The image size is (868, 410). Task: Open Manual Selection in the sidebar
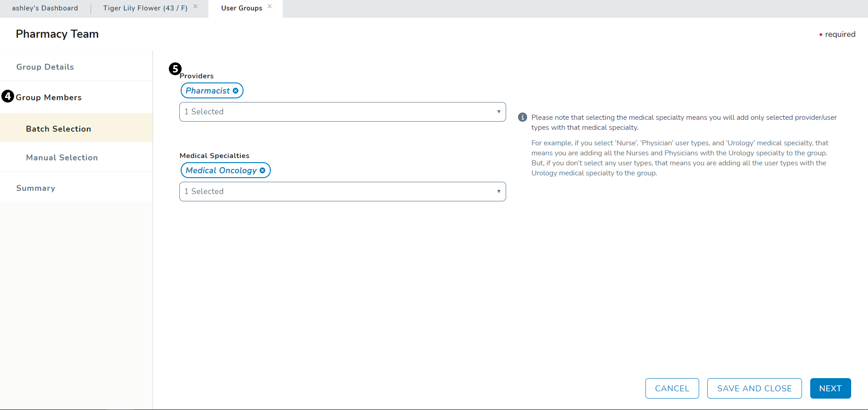coord(62,158)
